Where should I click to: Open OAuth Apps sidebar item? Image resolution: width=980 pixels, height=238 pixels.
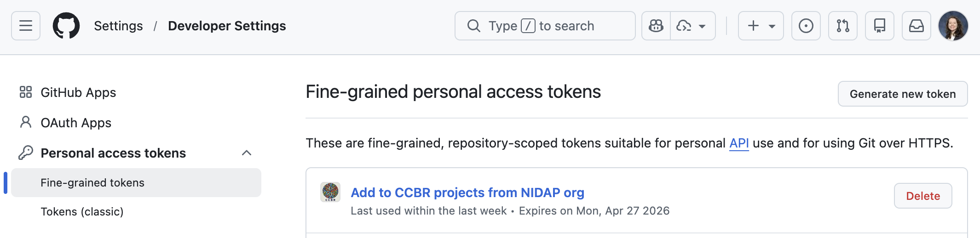click(76, 123)
